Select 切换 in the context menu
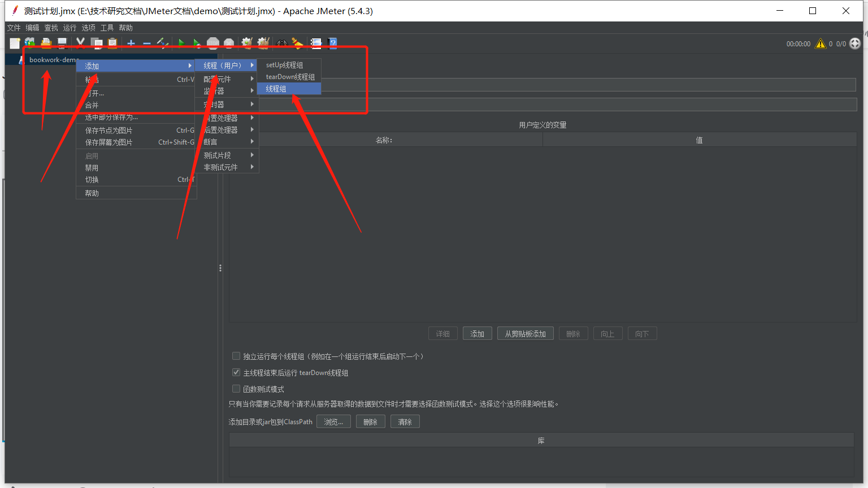 point(136,180)
